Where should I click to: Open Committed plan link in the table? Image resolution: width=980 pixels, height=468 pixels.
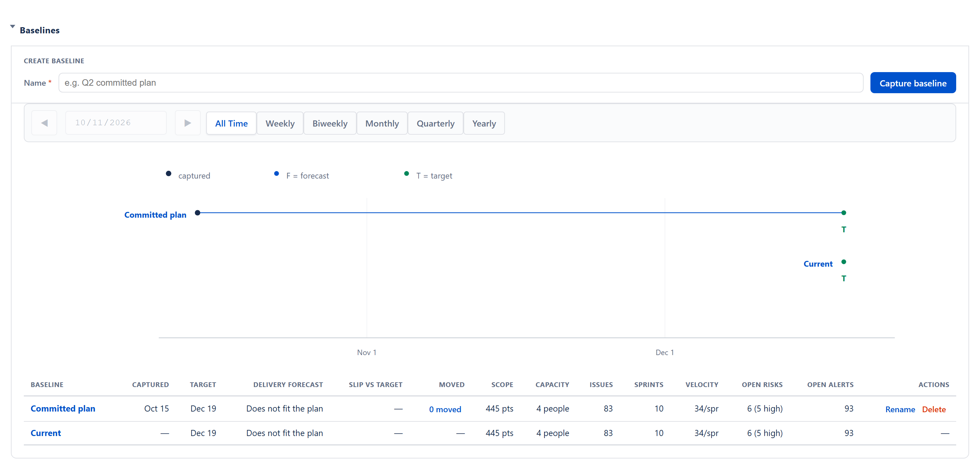pyautogui.click(x=63, y=409)
